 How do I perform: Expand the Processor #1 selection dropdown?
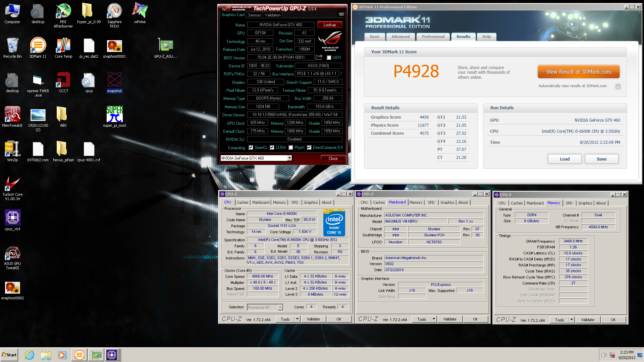[280, 307]
